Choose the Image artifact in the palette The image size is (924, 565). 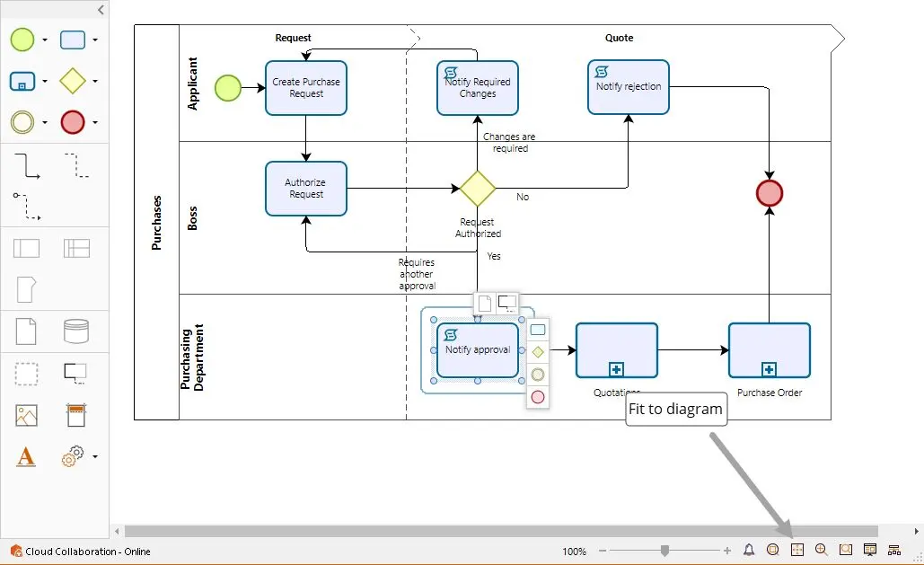click(x=26, y=416)
